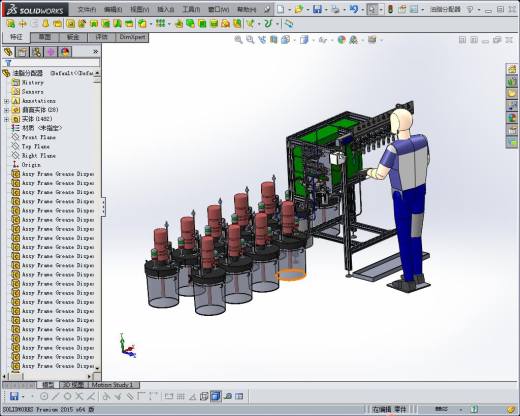Open the DisplayManager tab in the left panel
The width and height of the screenshot is (520, 416).
click(x=65, y=52)
